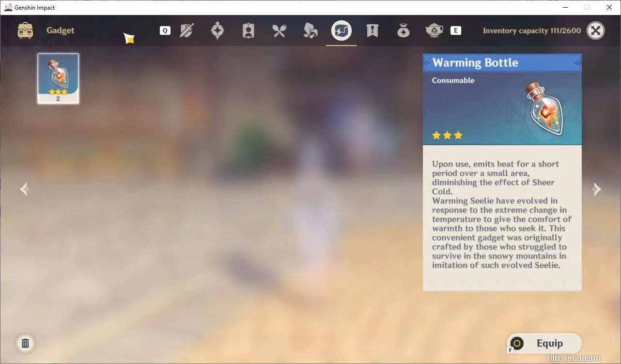Select the Gadget tab icon

coord(342,30)
